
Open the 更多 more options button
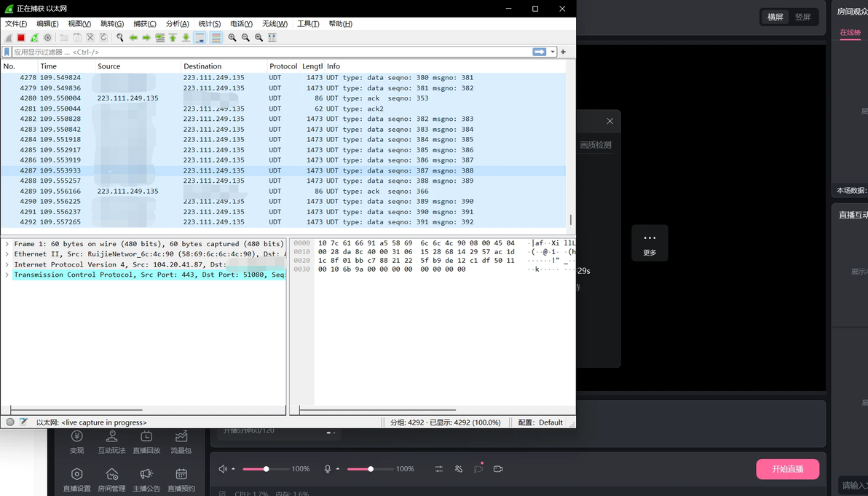pyautogui.click(x=650, y=243)
